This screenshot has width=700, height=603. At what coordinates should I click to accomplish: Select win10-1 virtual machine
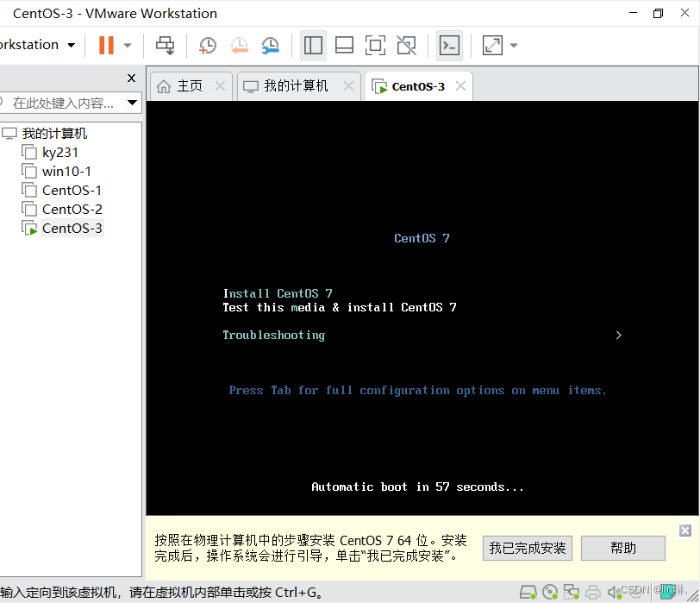tap(66, 171)
